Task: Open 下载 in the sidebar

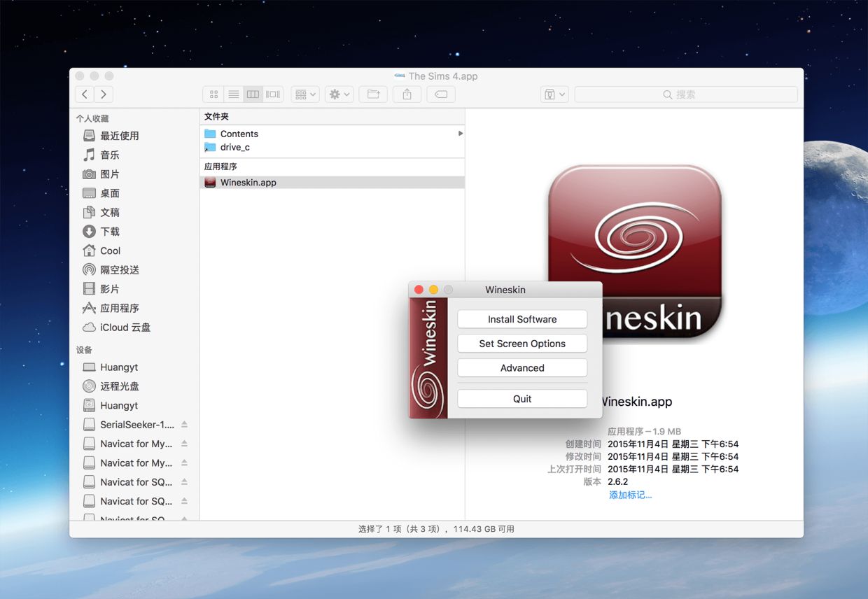Action: (110, 232)
